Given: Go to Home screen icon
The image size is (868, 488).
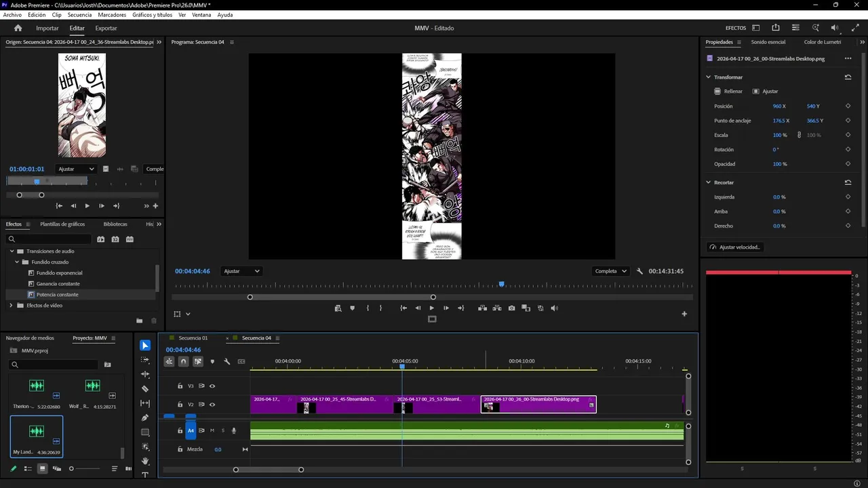Looking at the screenshot, I should (18, 28).
